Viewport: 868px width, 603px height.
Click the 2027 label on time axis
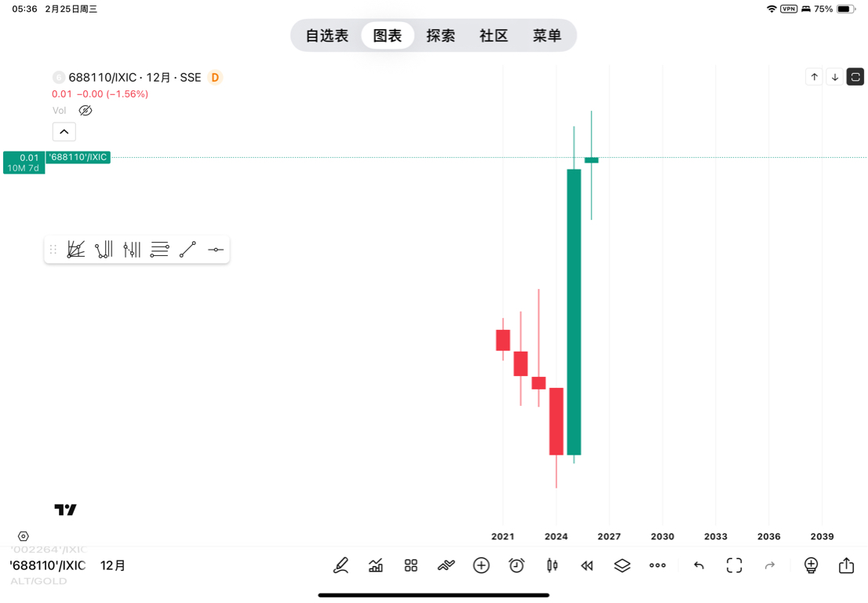(x=609, y=536)
